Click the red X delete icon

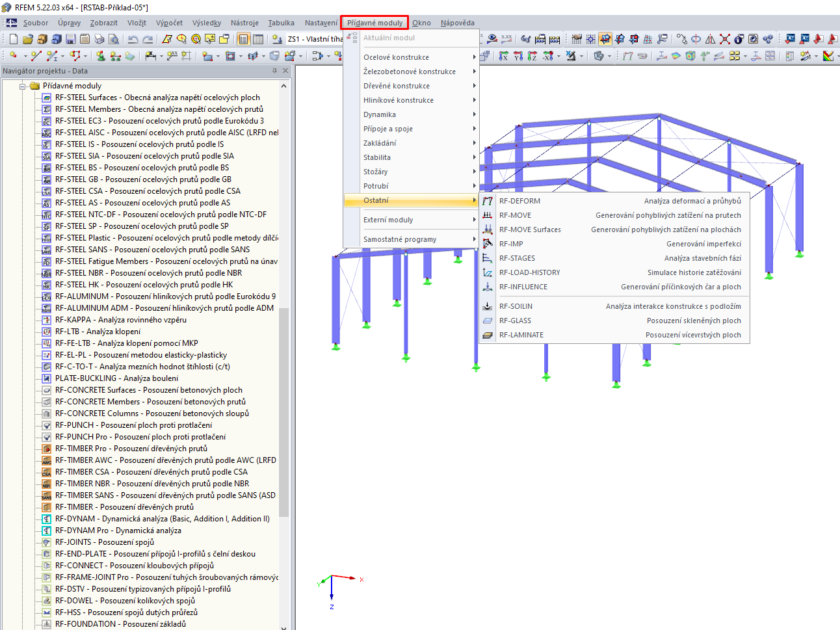pos(725,39)
